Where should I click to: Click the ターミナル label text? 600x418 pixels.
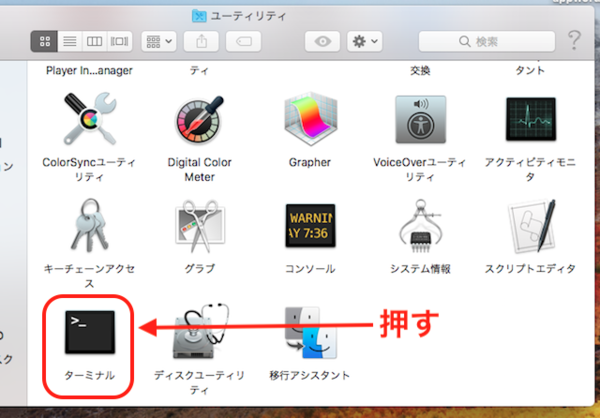[90, 375]
